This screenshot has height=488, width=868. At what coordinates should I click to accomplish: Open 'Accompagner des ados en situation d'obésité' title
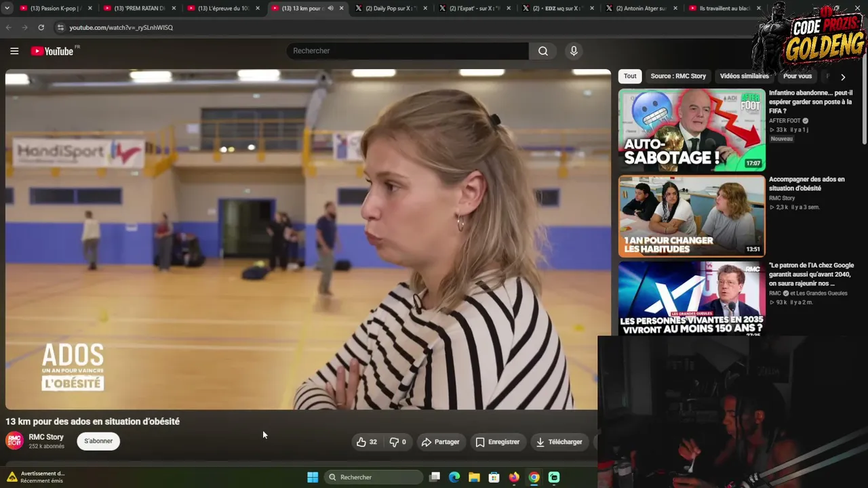[x=806, y=184]
